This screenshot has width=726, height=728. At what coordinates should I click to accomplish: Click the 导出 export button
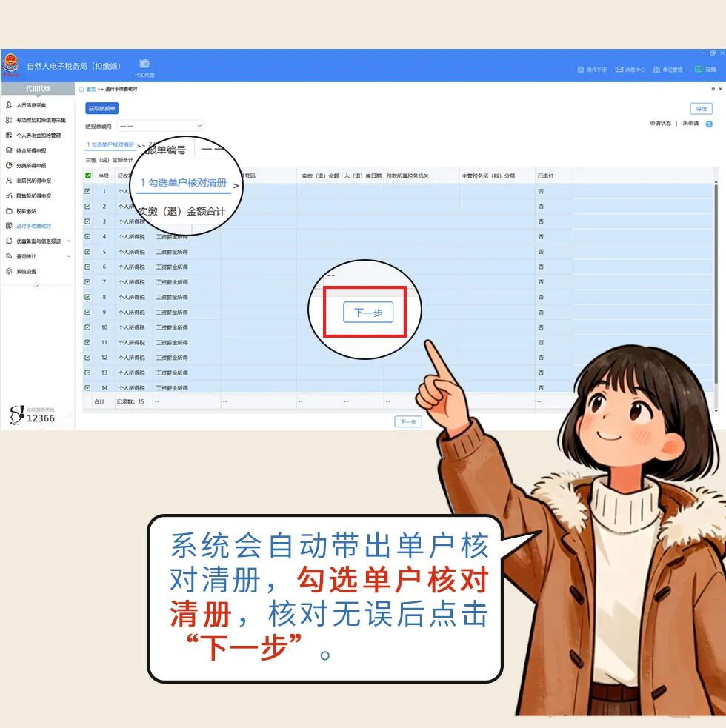click(701, 109)
